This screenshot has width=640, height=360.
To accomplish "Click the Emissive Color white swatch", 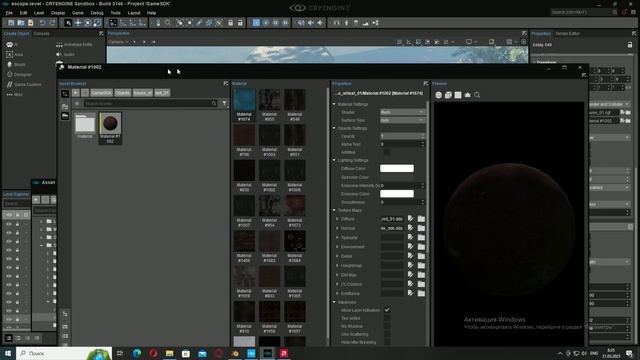I will point(397,194).
